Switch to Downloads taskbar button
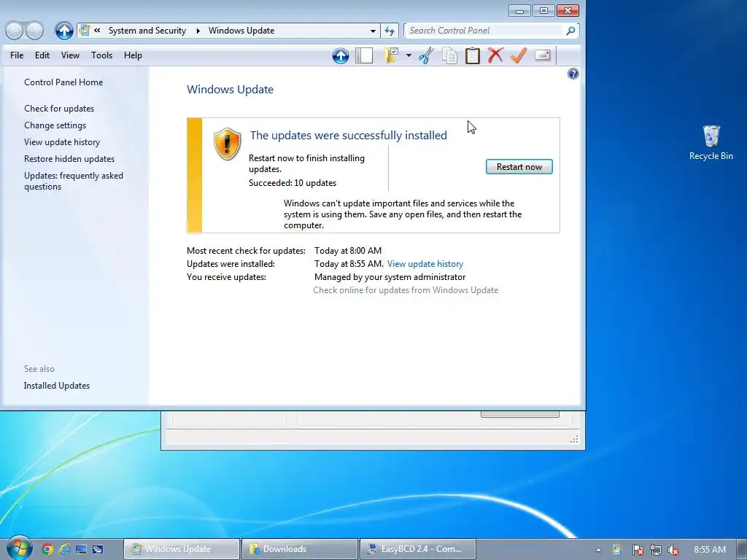The height and width of the screenshot is (560, 747). (x=300, y=549)
